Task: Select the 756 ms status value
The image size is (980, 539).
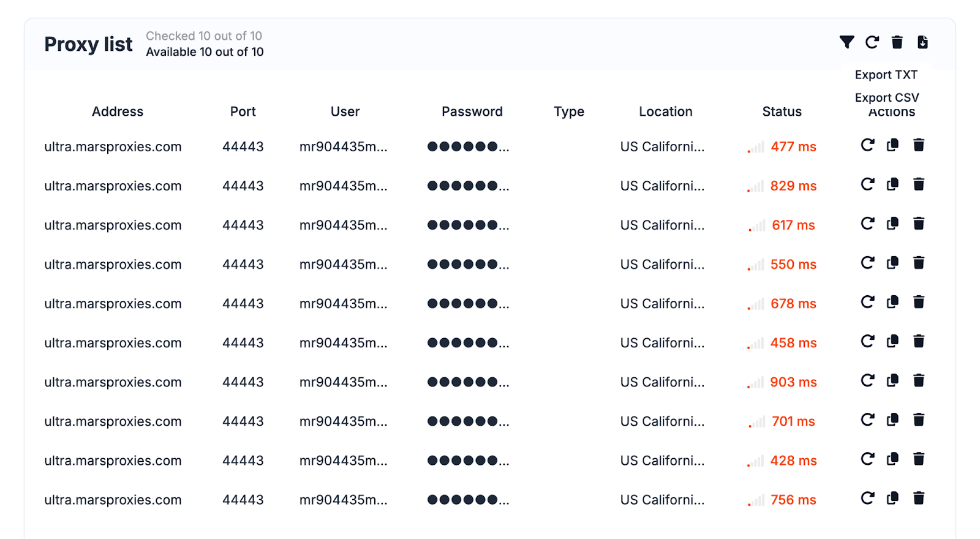Action: (794, 500)
